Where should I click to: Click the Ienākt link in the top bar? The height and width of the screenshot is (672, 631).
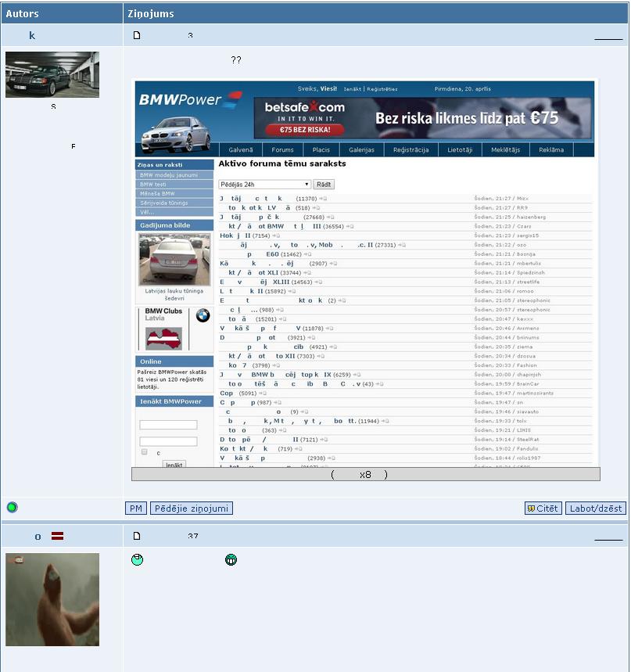[x=352, y=89]
